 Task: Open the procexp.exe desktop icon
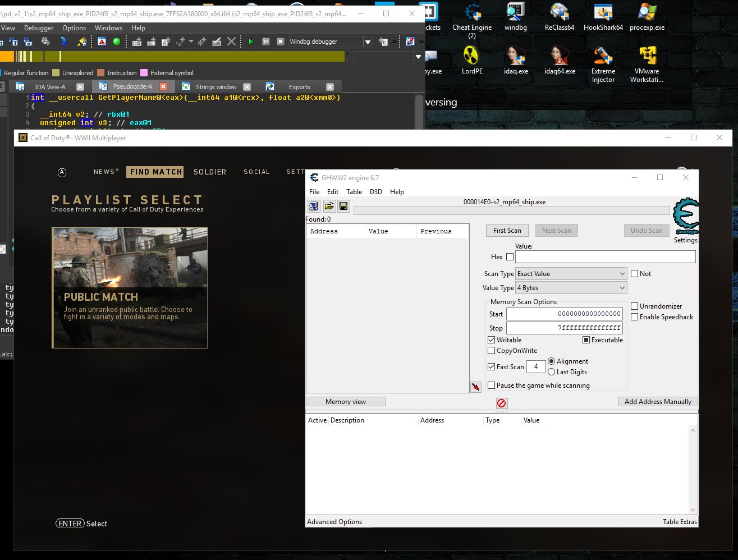click(x=647, y=17)
